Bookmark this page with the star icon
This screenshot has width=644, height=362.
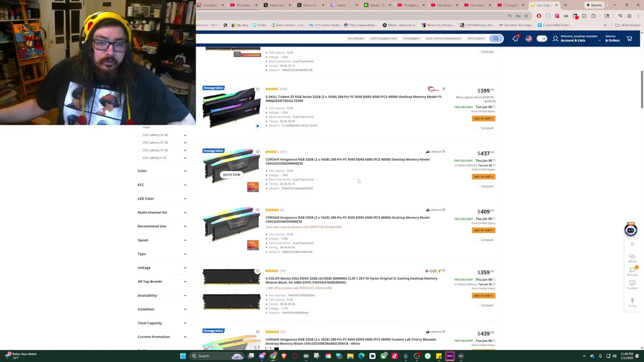point(526,16)
